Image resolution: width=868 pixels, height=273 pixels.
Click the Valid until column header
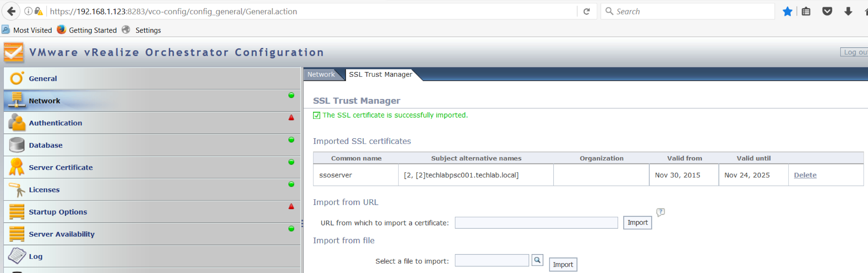click(x=754, y=158)
